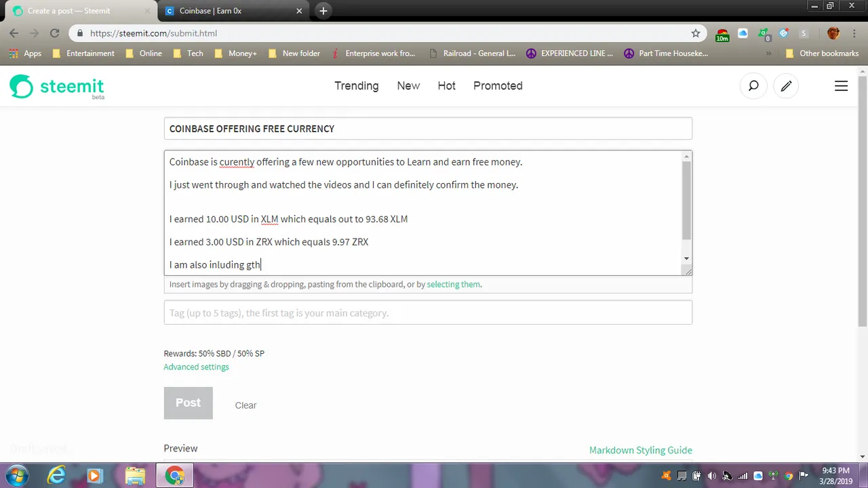Open the Chrome profile avatar
The width and height of the screenshot is (868, 488).
(833, 33)
